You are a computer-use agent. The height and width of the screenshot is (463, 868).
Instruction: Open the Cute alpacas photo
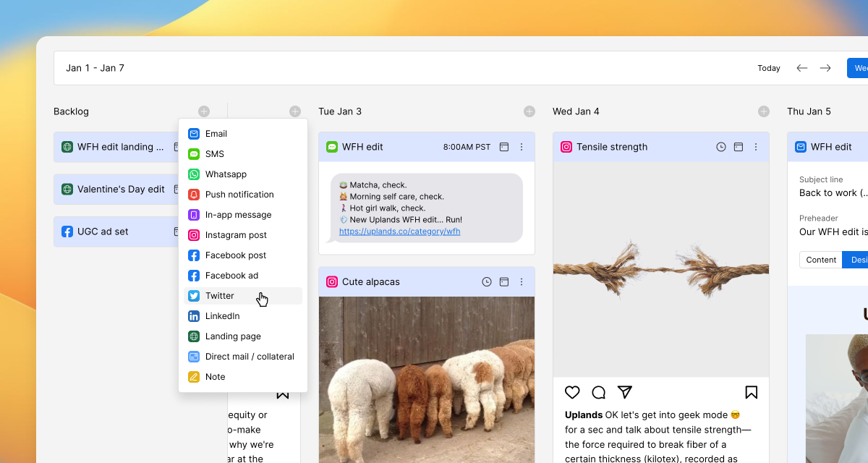click(x=427, y=380)
